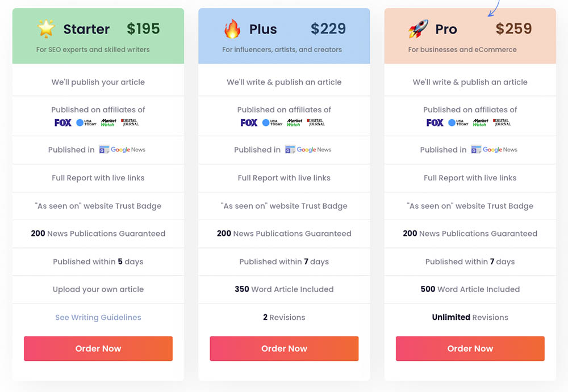
Task: Select the MarketWatch logo in the Pro column
Action: coord(481,122)
